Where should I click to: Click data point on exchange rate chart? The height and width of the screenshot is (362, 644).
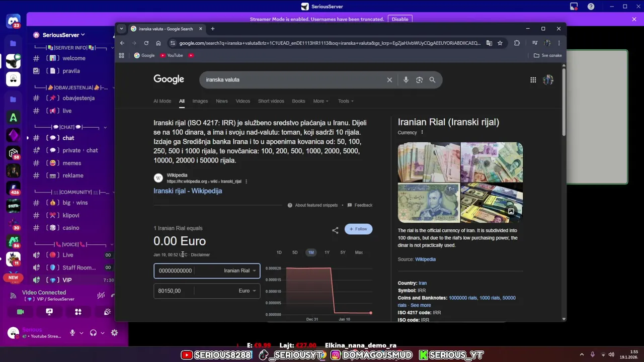(x=371, y=313)
